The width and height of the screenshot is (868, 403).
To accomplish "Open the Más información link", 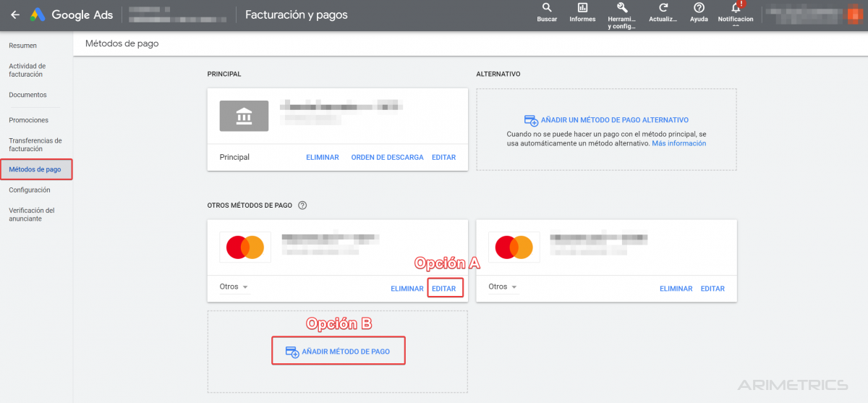I will point(678,143).
